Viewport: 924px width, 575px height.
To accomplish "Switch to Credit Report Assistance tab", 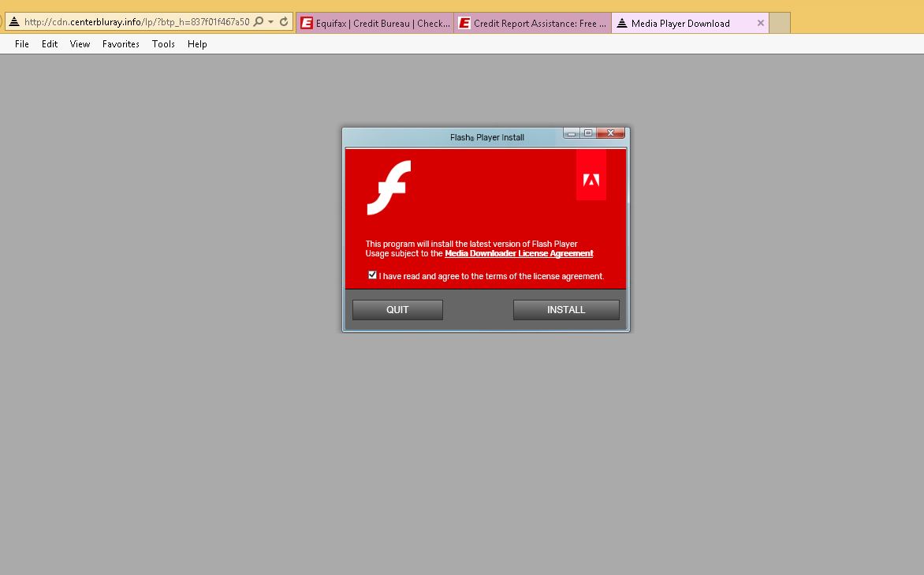I will click(x=533, y=23).
